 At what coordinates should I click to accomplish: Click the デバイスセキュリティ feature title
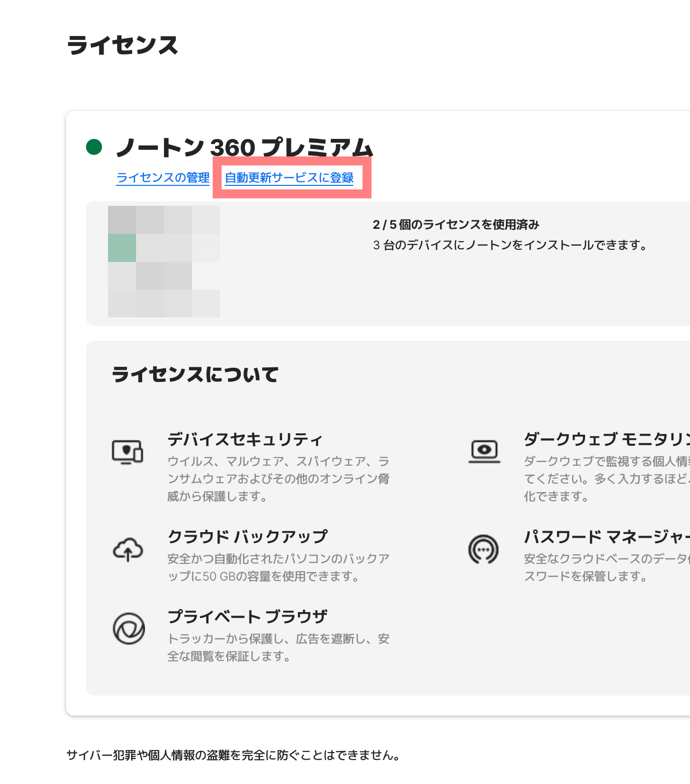click(x=245, y=439)
